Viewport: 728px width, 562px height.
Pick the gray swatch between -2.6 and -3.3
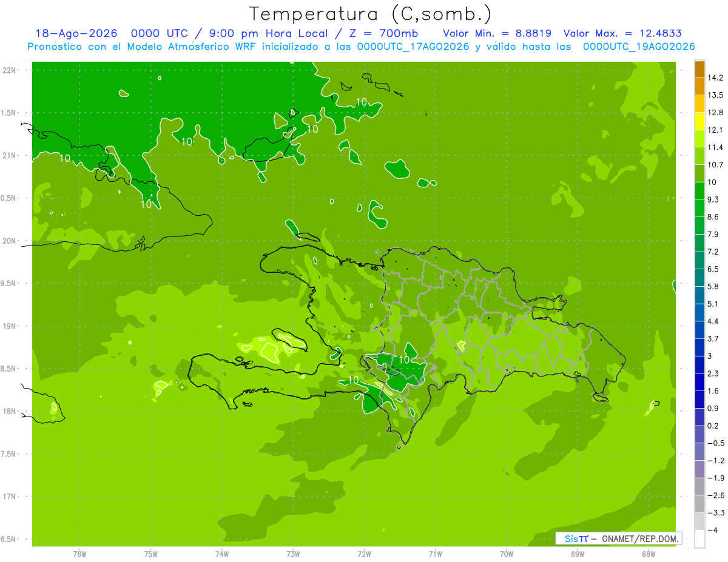coord(699,504)
